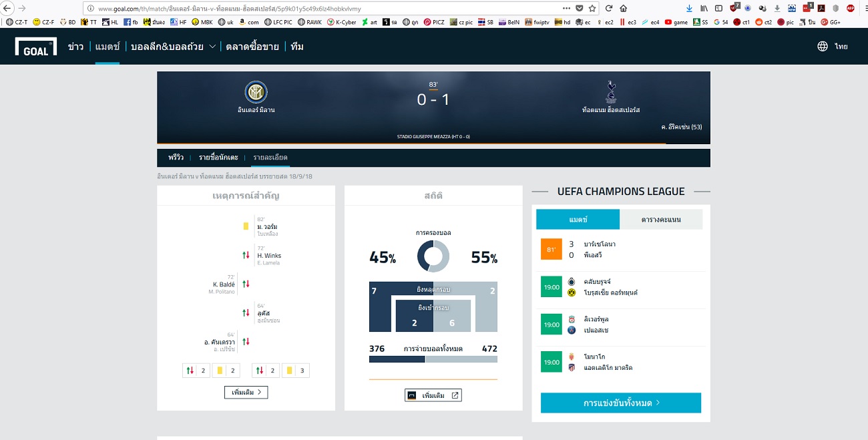Click the เพิ่มเติม button under key events
The width and height of the screenshot is (868, 440).
coord(246,392)
